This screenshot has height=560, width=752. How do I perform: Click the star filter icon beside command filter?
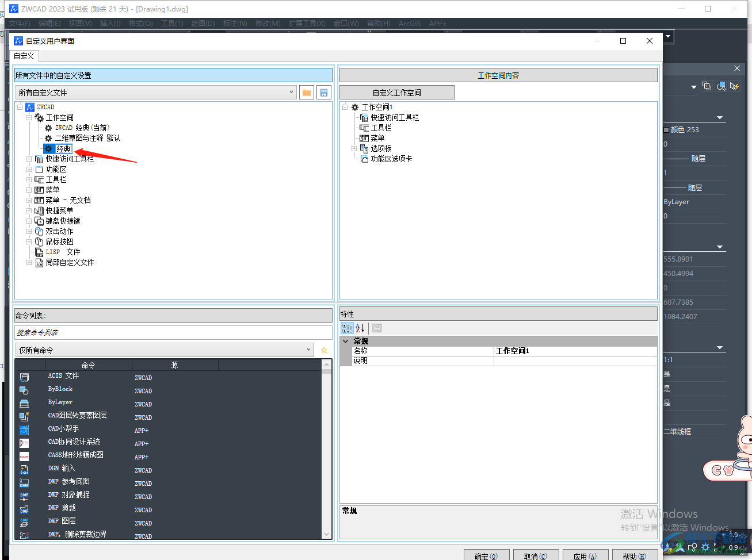(x=324, y=350)
